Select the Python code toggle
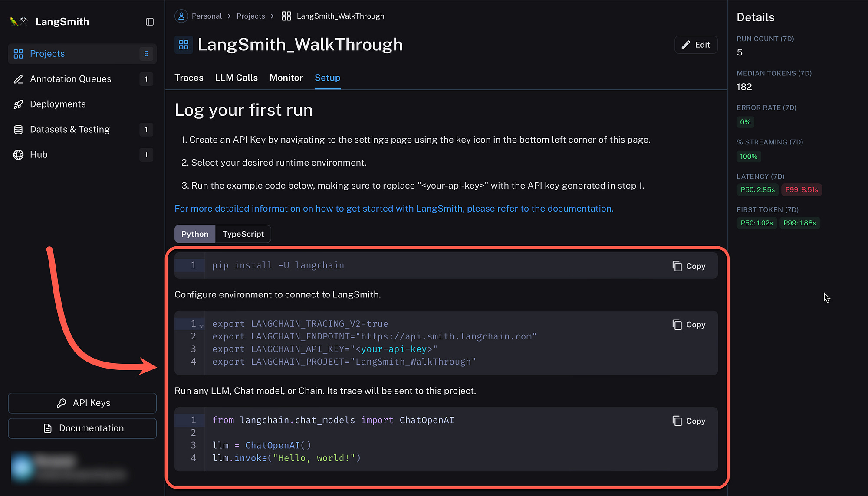This screenshot has width=868, height=496. [x=195, y=234]
